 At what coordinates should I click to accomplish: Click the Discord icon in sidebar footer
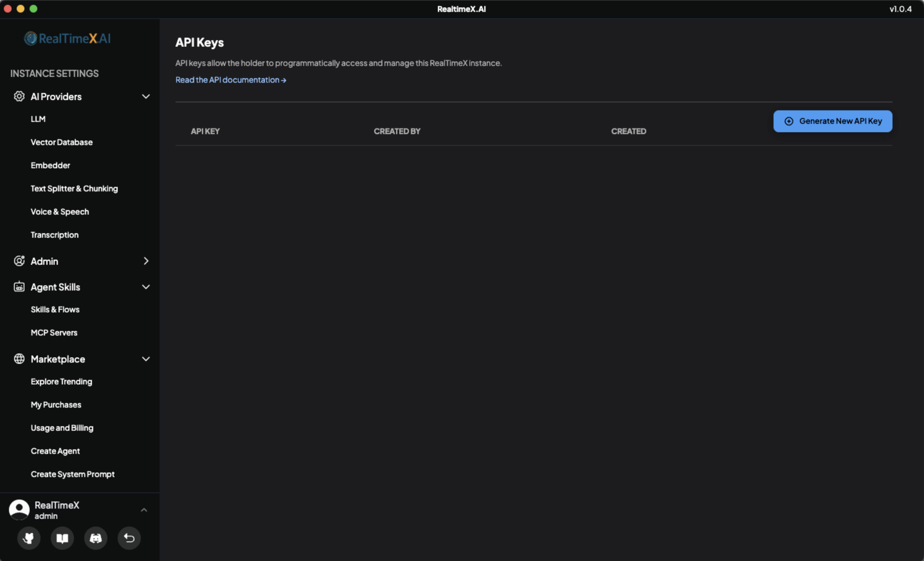point(95,538)
